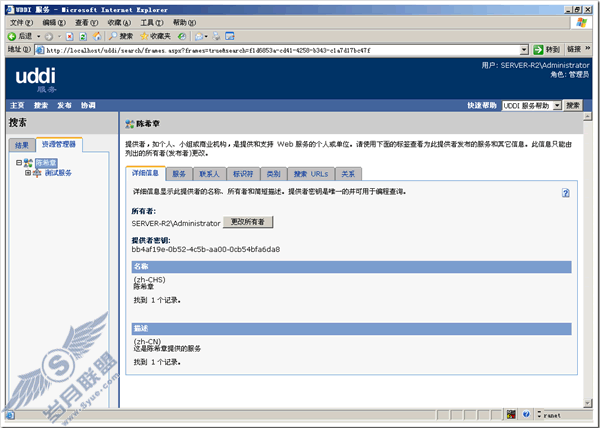Click the colorful status bar icon
The height and width of the screenshot is (428, 600).
tap(511, 414)
